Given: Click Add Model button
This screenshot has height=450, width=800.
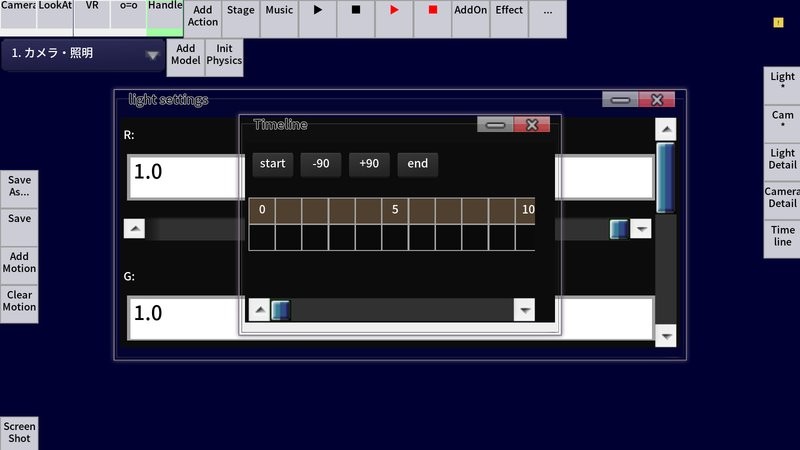Looking at the screenshot, I should pos(186,57).
